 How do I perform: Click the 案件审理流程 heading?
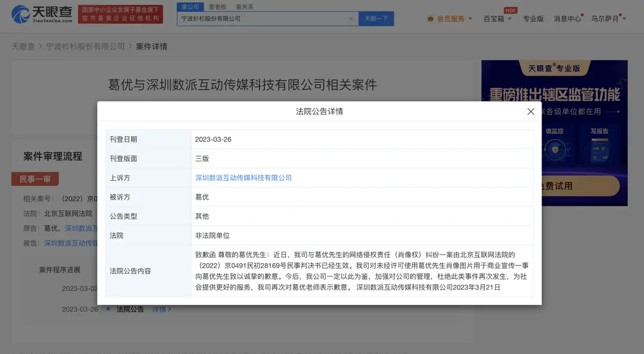point(53,156)
